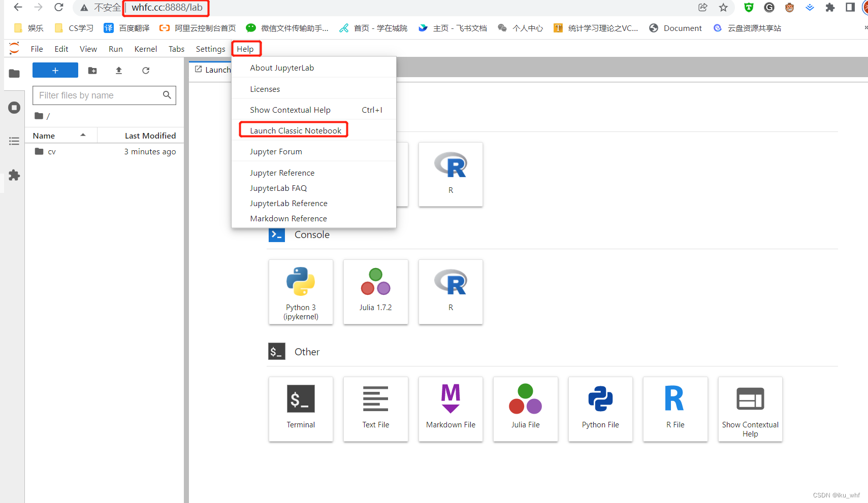
Task: Create a new Markdown File
Action: pyautogui.click(x=451, y=409)
